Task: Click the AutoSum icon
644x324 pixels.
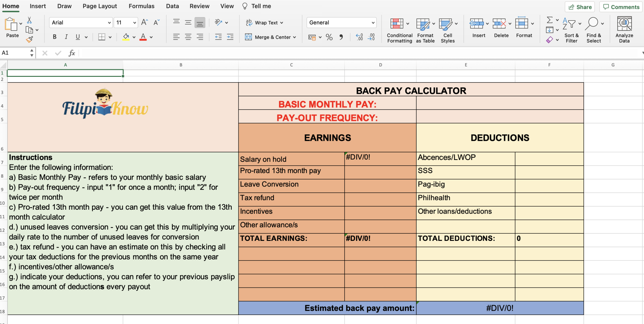Action: 550,20
